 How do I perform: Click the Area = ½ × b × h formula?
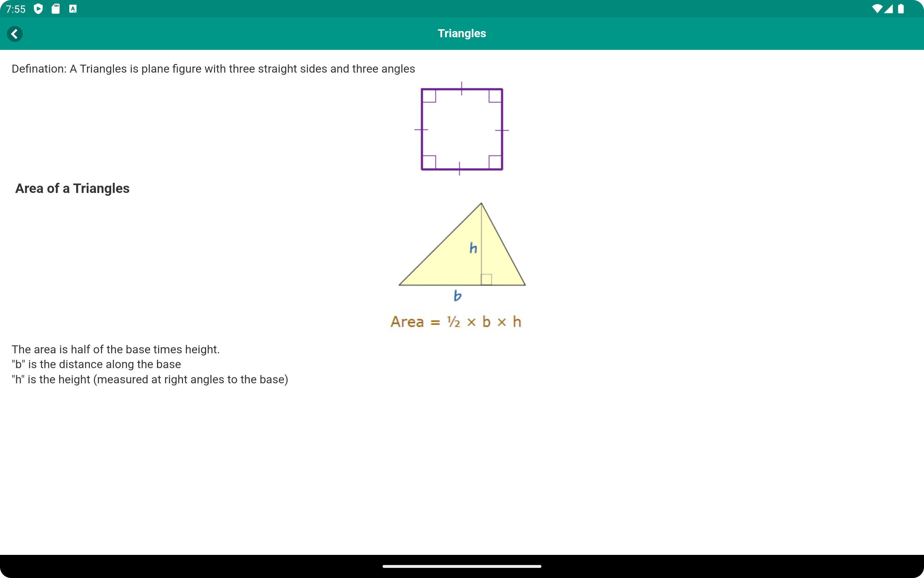pos(456,322)
